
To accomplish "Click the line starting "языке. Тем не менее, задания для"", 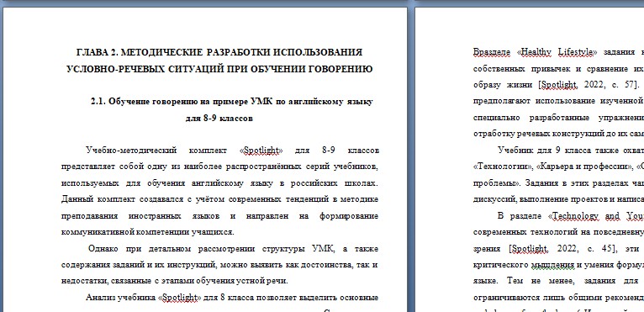I will (x=558, y=281).
